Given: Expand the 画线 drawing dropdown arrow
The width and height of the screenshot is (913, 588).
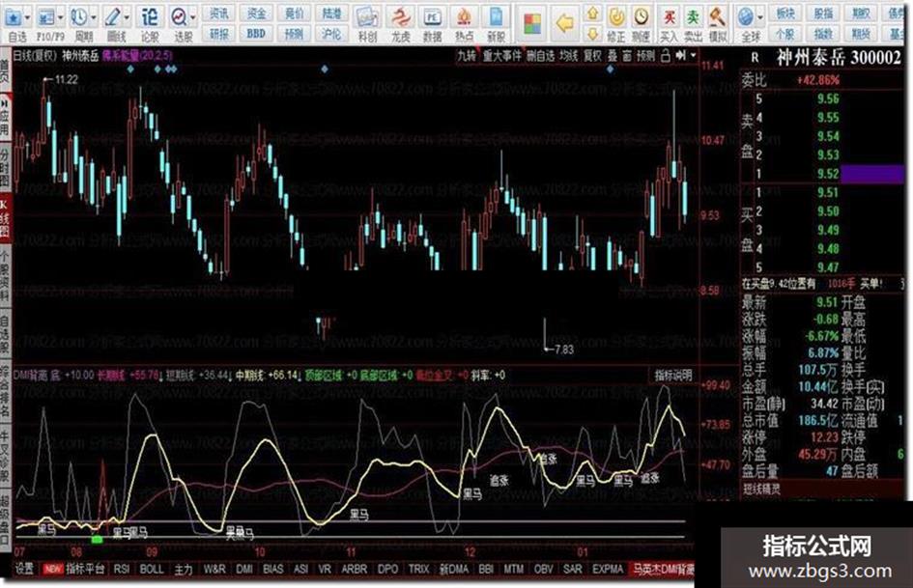Looking at the screenshot, I should 127,17.
